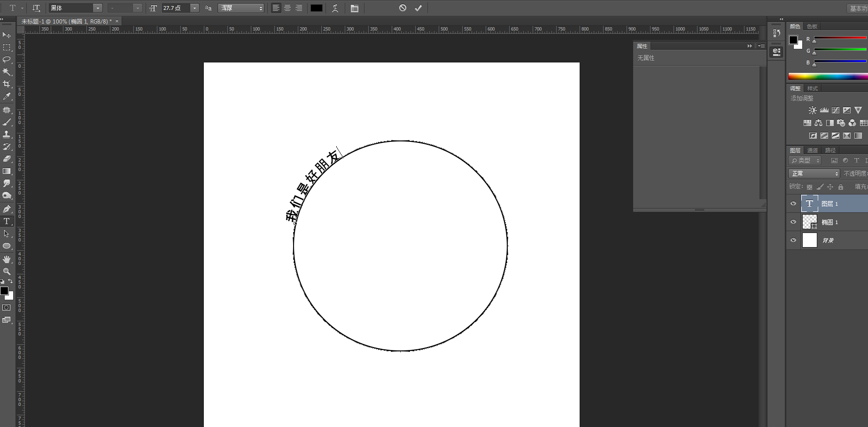The height and width of the screenshot is (427, 868).
Task: Close the 未标题-1 document tab
Action: tap(117, 21)
